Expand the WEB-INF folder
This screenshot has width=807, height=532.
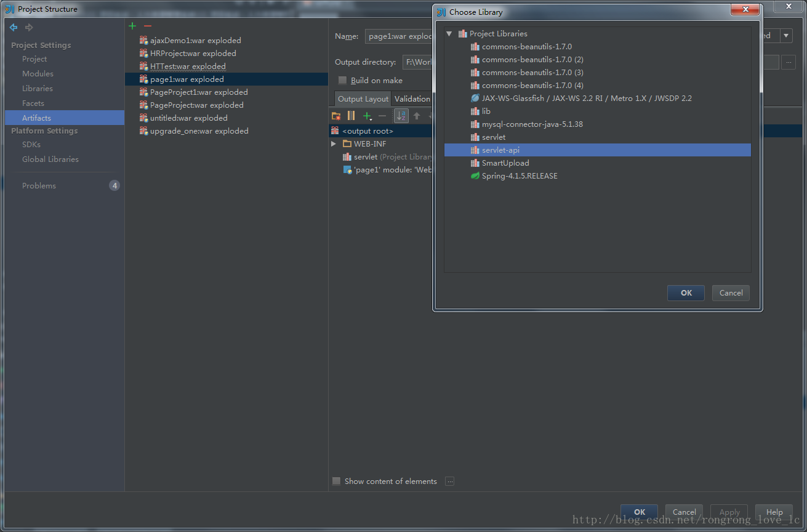[x=334, y=143]
